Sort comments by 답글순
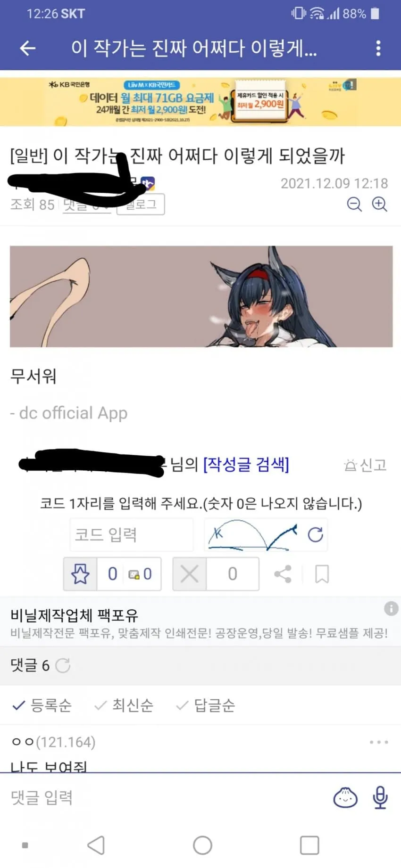 coord(206,705)
